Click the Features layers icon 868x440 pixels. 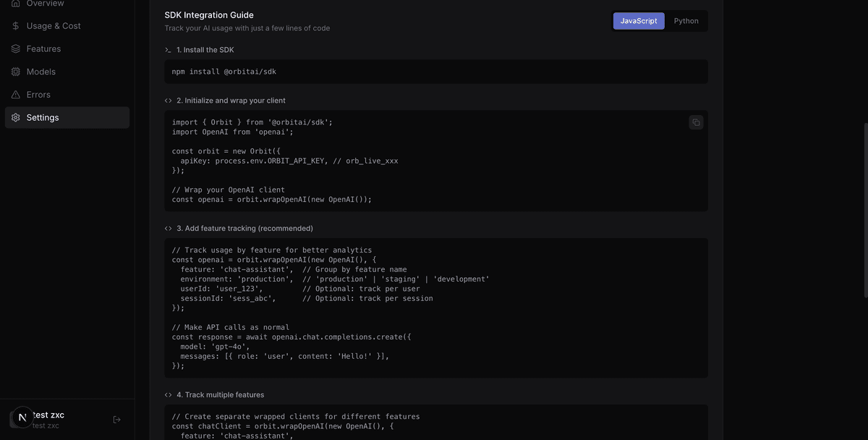click(15, 48)
